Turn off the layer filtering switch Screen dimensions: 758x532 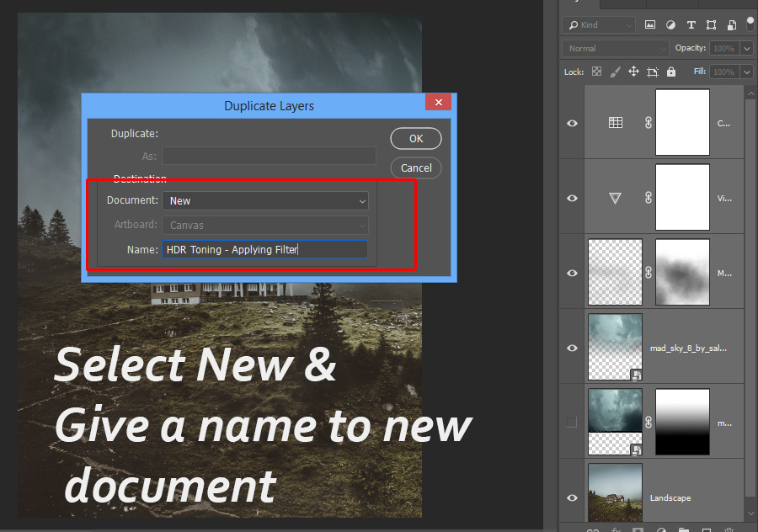(749, 25)
